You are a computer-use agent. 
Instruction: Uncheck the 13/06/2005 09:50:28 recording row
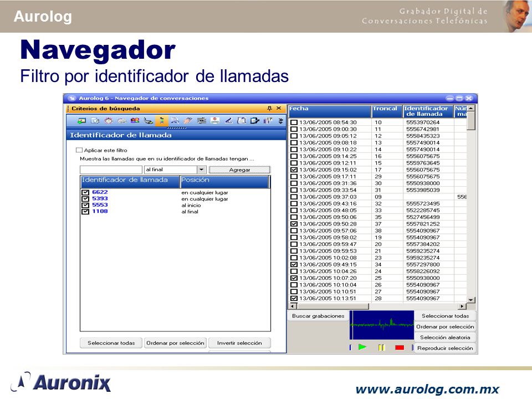pos(294,224)
